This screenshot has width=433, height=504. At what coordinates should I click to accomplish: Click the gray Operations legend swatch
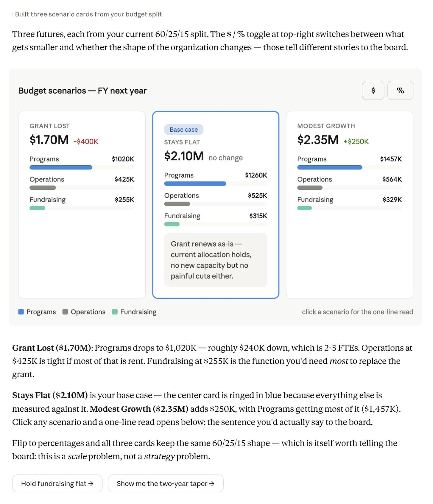point(65,312)
